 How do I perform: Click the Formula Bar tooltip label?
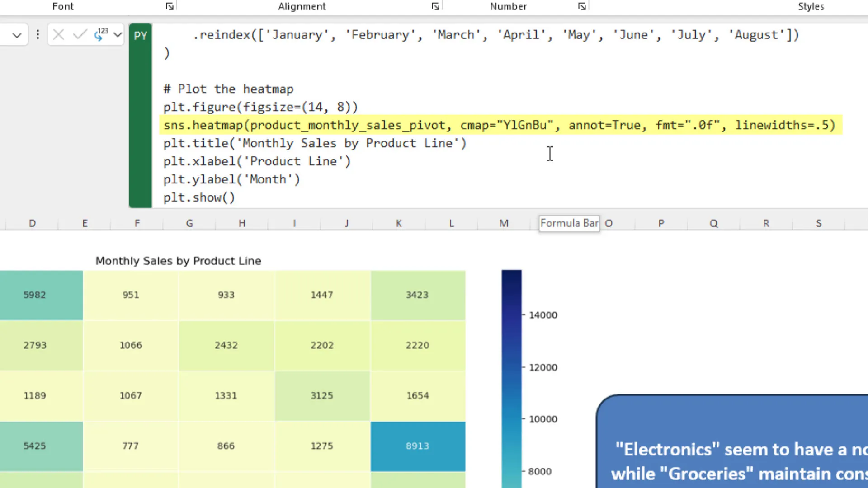coord(569,223)
